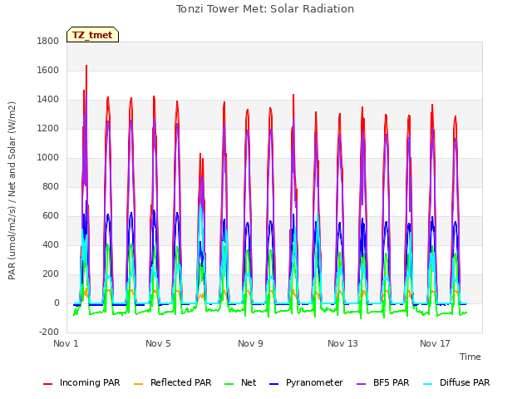Click the 400 y-axis tick label
The height and width of the screenshot is (399, 532).
pos(51,245)
